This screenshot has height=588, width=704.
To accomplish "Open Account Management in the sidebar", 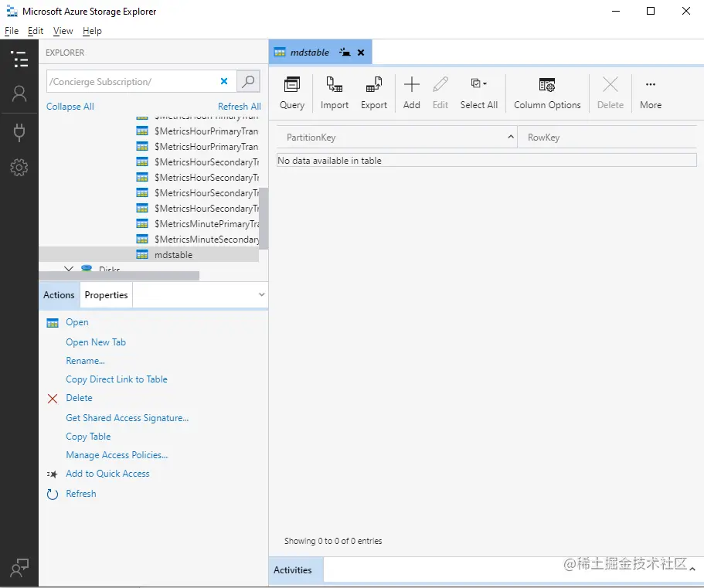I will tap(19, 94).
